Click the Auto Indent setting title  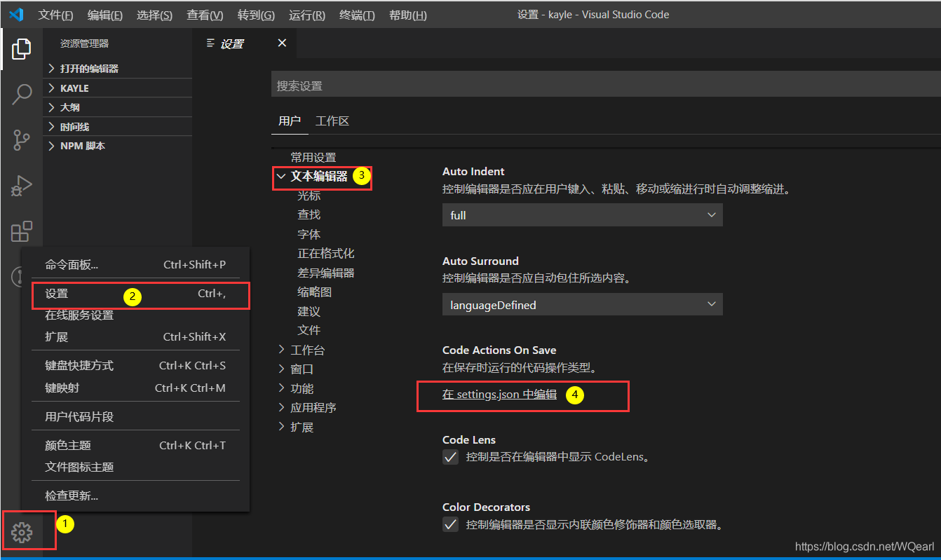[x=473, y=172]
